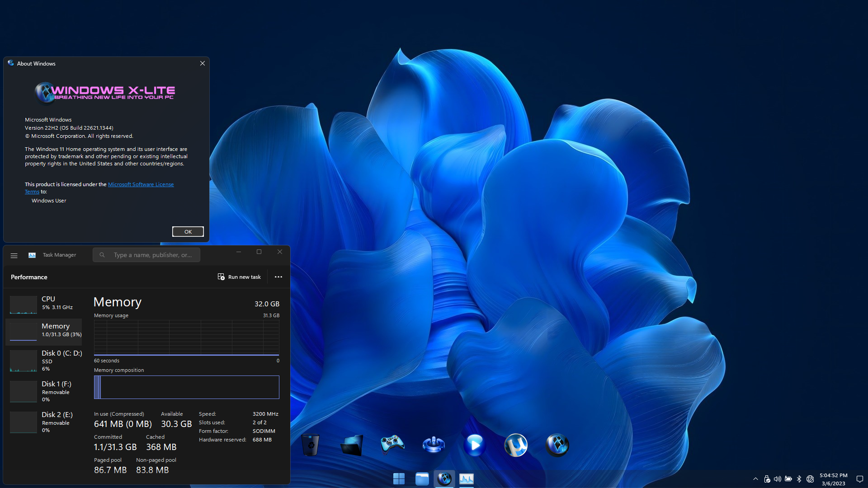Click the Run new task icon
This screenshot has height=488, width=868.
pyautogui.click(x=221, y=277)
